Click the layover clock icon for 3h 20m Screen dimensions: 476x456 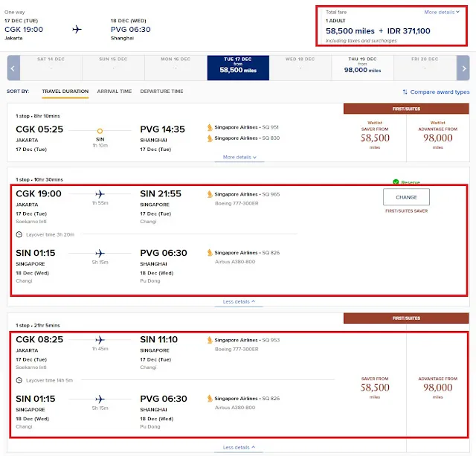[19, 234]
